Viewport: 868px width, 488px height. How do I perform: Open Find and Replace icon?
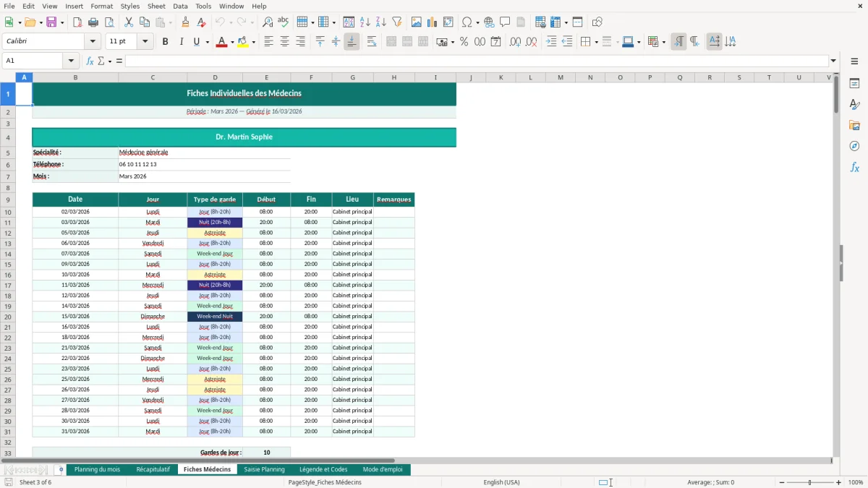[268, 22]
